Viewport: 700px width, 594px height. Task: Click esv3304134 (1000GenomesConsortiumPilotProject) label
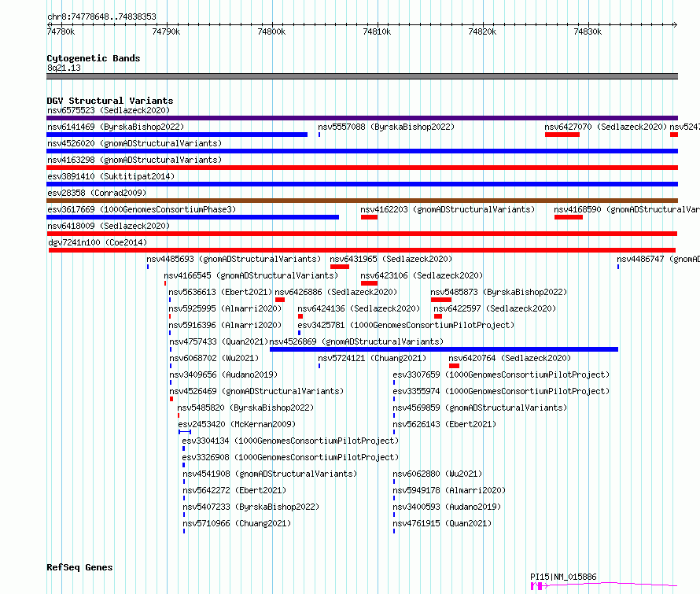coord(291,441)
